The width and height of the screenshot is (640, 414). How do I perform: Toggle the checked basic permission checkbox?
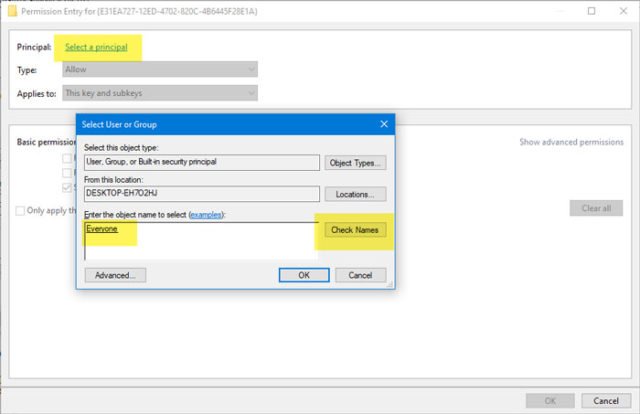[x=67, y=187]
